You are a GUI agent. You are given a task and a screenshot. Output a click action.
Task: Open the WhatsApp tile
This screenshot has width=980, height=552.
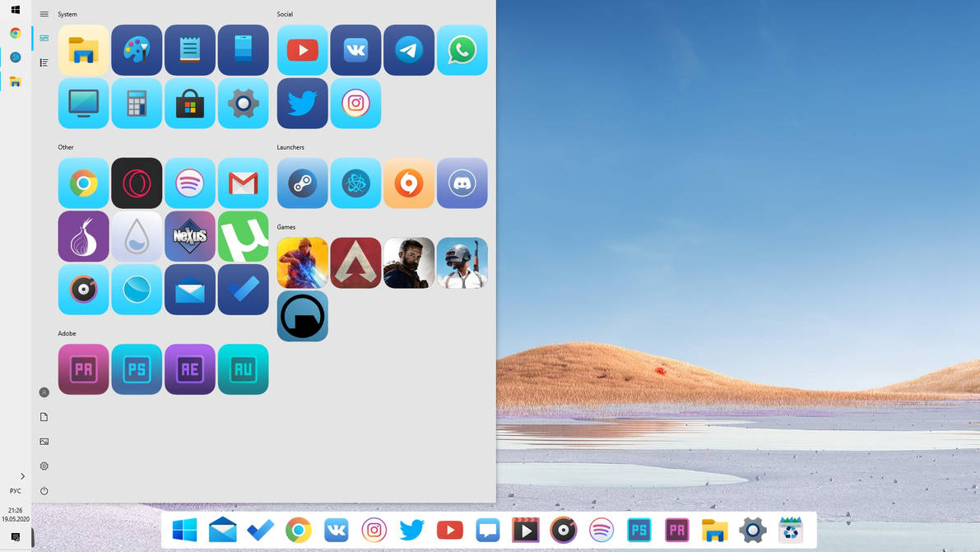tap(462, 50)
